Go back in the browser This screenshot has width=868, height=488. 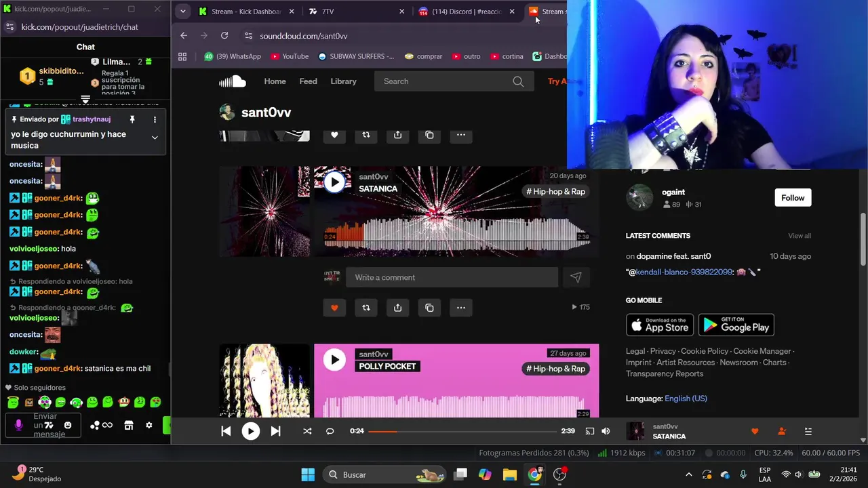(x=184, y=36)
